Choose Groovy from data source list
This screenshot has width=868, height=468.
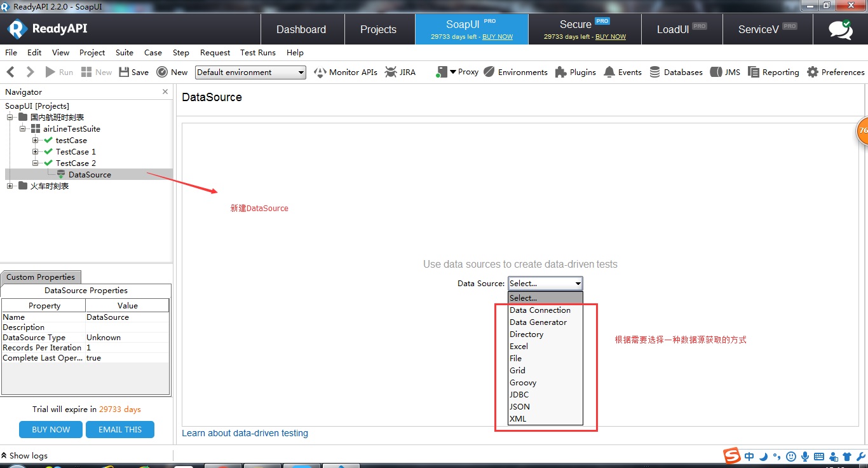pyautogui.click(x=545, y=383)
